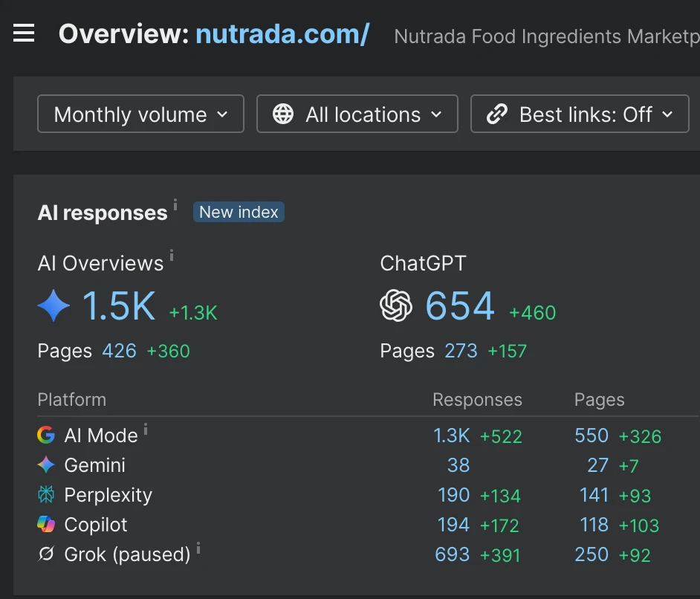Click the Copilot +172 responses change
Image resolution: width=700 pixels, height=599 pixels.
pos(499,526)
